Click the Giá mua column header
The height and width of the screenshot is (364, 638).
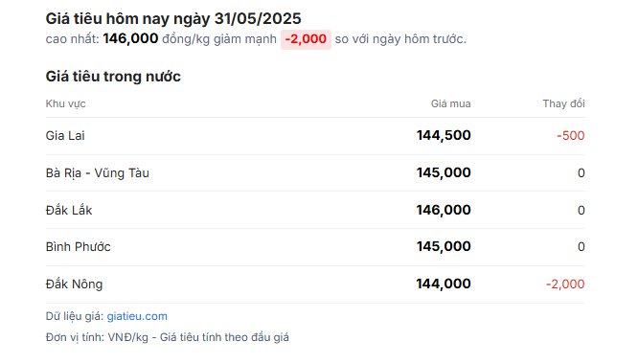pyautogui.click(x=451, y=103)
